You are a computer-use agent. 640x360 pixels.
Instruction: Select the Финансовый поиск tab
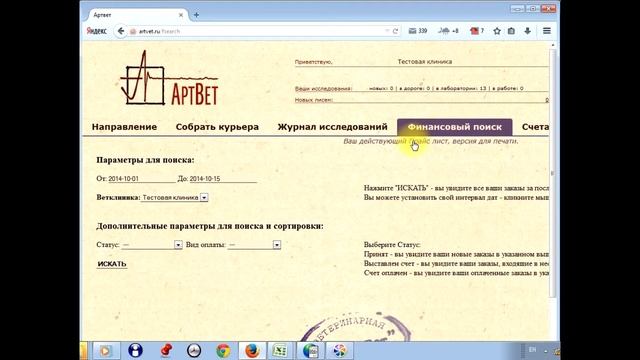455,127
